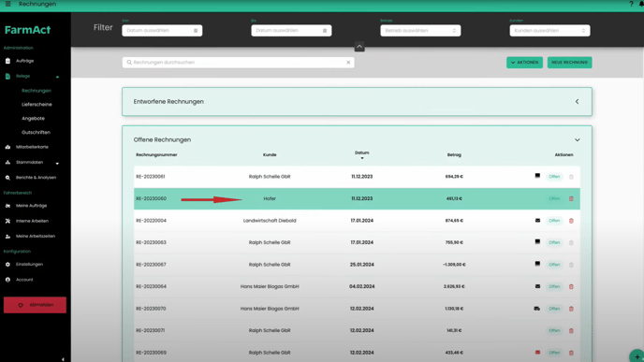Click the Meine Aufträge tractor icon
The width and height of the screenshot is (644, 362).
(7, 206)
